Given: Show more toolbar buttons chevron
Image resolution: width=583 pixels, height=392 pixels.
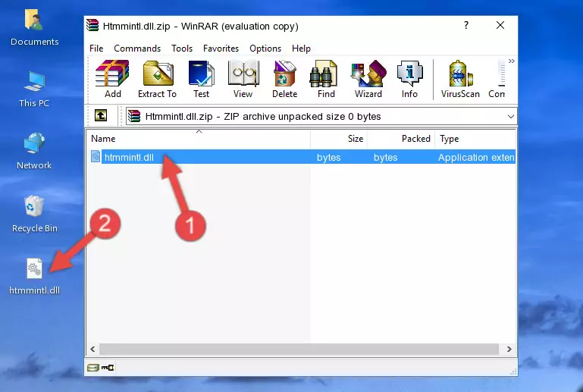Looking at the screenshot, I should point(512,61).
